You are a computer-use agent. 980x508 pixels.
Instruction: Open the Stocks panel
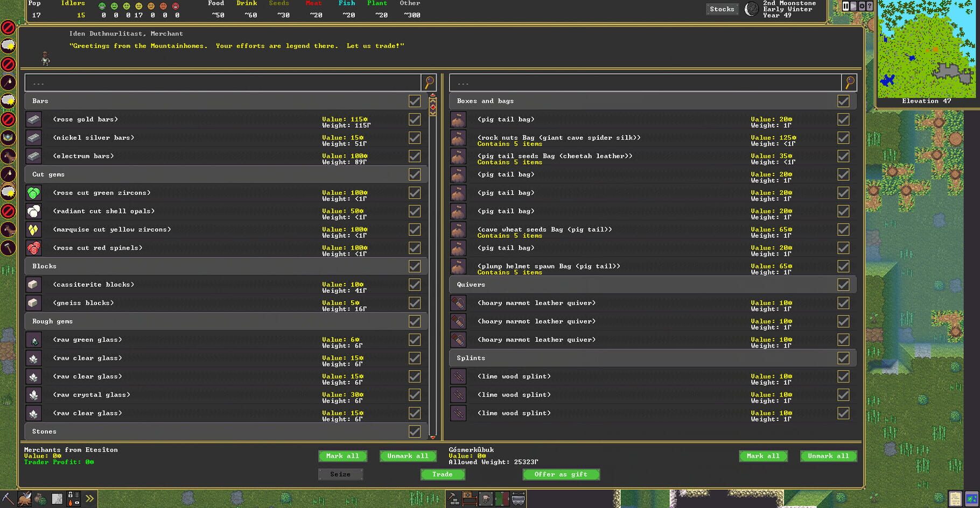(722, 9)
